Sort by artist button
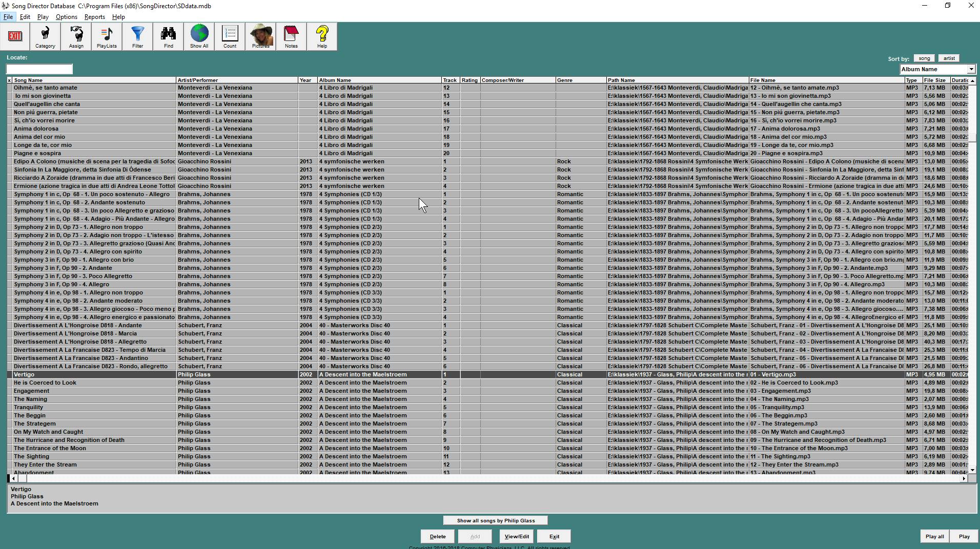This screenshot has width=980, height=549. coord(949,58)
